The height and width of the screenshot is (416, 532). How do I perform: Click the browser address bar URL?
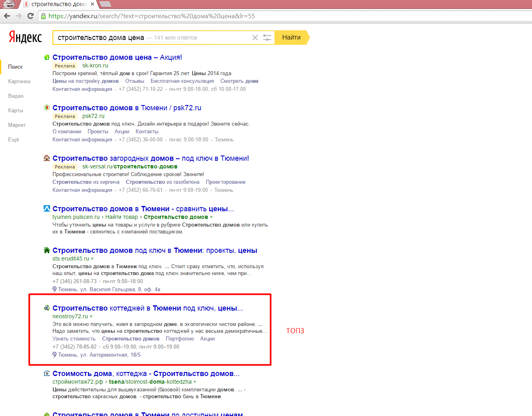[152, 16]
